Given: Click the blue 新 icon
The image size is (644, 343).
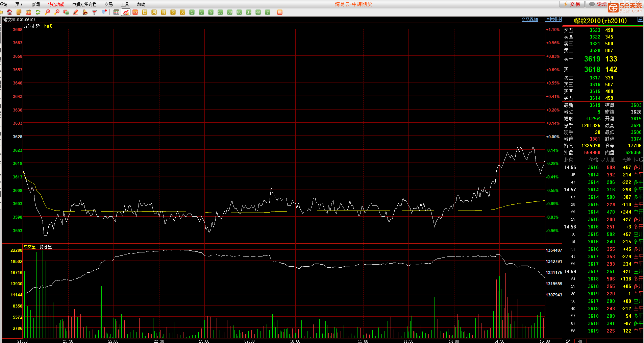Looking at the screenshot, I should coord(104,12).
